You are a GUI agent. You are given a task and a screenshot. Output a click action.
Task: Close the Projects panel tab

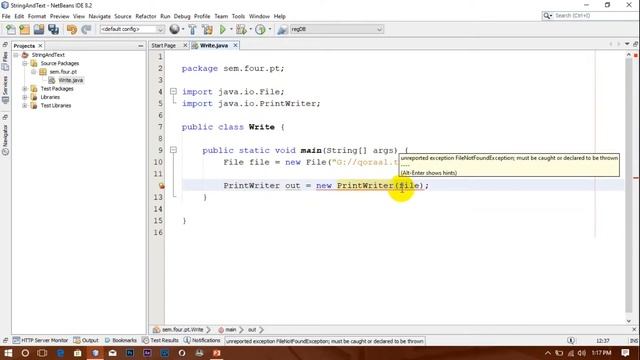point(40,46)
